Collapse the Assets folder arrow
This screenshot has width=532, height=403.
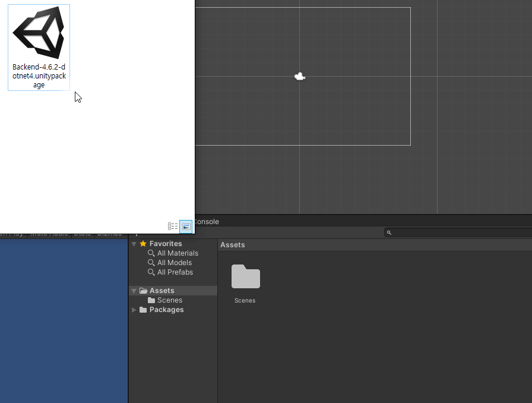(134, 291)
